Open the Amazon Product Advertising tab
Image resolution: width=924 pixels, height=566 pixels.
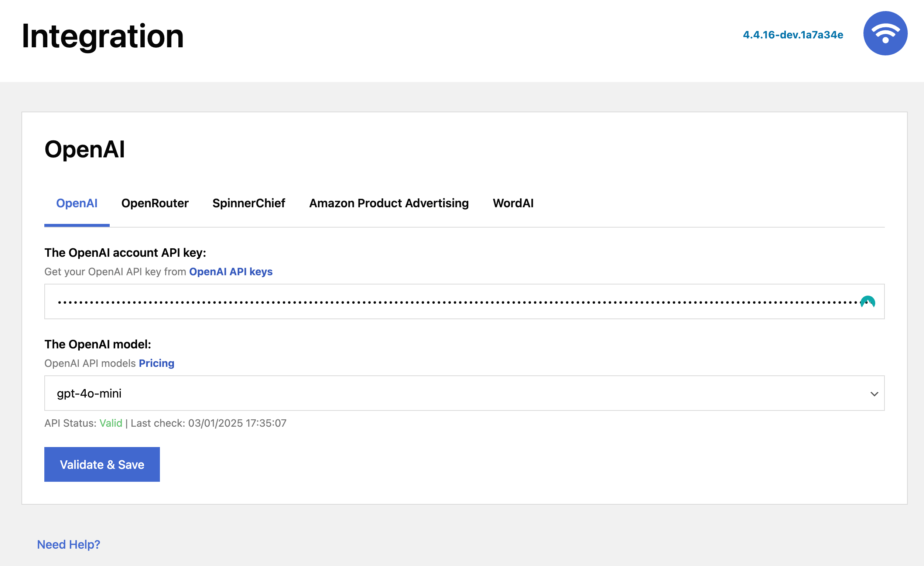(x=389, y=203)
